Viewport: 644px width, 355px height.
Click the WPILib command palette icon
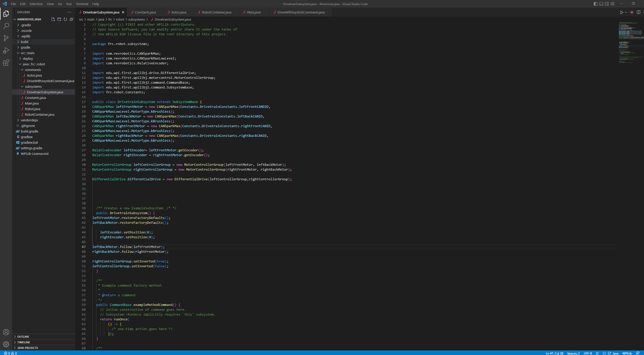(x=632, y=12)
